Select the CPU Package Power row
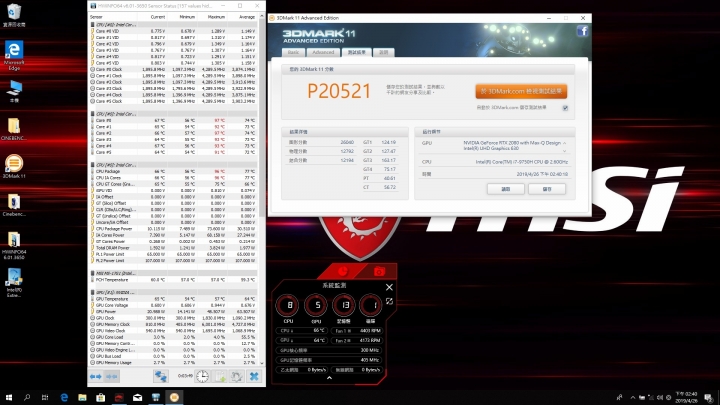 click(x=174, y=229)
